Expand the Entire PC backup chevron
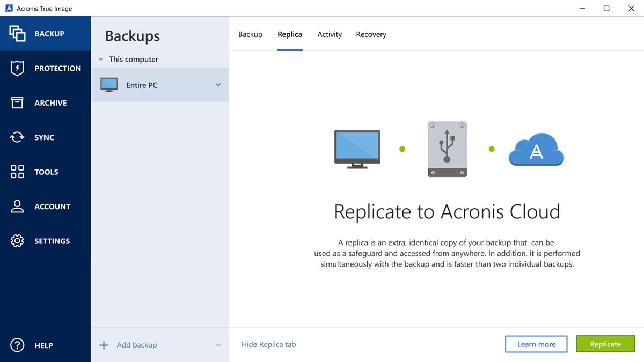The image size is (644, 362). (x=218, y=85)
